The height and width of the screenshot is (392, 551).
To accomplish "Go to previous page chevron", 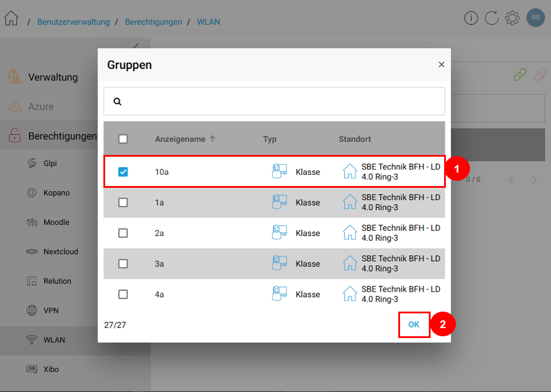I will click(511, 180).
